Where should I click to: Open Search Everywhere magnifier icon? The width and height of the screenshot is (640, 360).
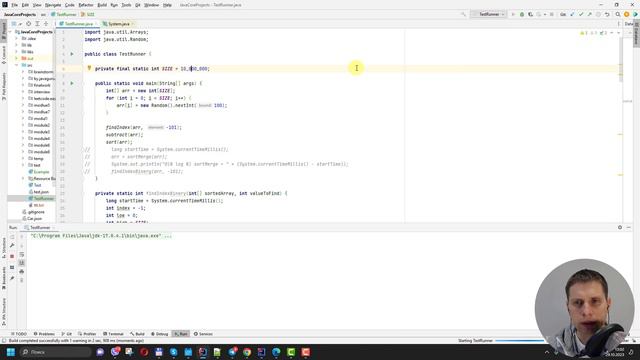pyautogui.click(x=618, y=14)
